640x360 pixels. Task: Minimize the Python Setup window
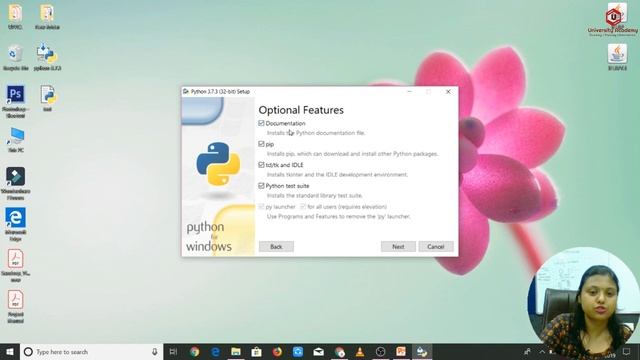pyautogui.click(x=410, y=92)
